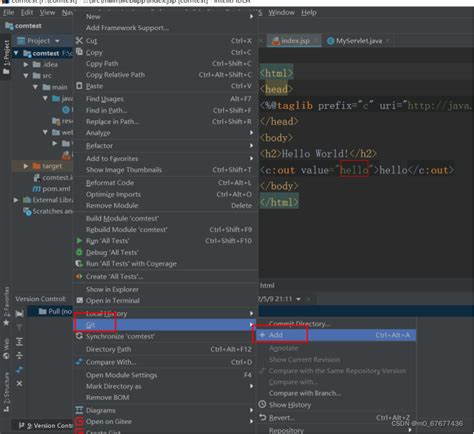
Task: Open the Project view dropdown
Action: pyautogui.click(x=57, y=41)
